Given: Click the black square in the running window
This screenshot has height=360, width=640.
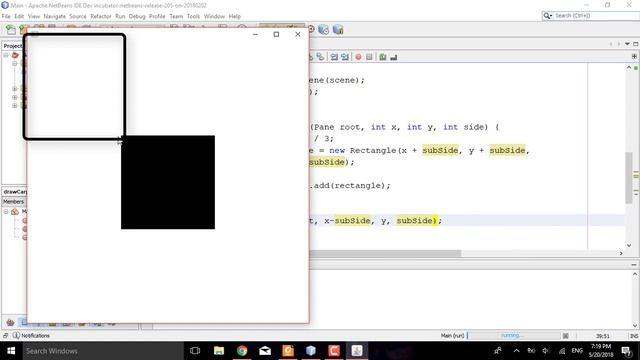Looking at the screenshot, I should (x=168, y=182).
